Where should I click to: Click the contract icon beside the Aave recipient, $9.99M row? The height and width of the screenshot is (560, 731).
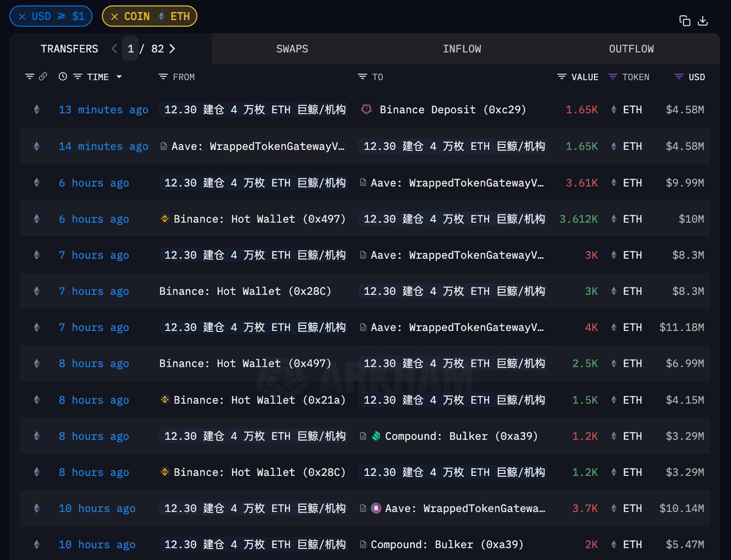[363, 183]
